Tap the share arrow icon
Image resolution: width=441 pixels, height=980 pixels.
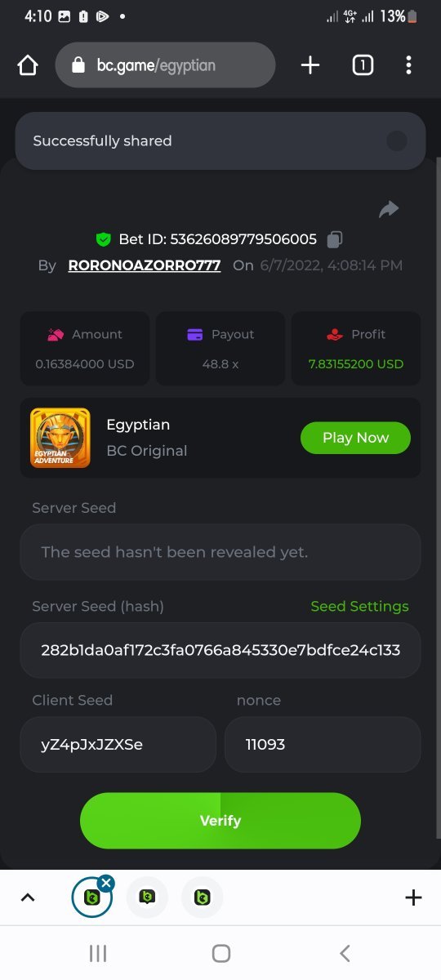tap(389, 210)
